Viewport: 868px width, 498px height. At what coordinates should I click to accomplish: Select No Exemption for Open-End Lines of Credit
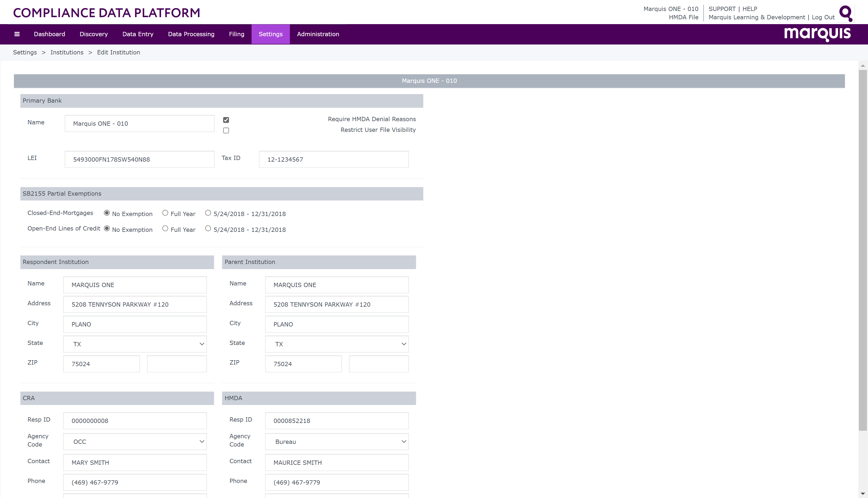tap(107, 228)
